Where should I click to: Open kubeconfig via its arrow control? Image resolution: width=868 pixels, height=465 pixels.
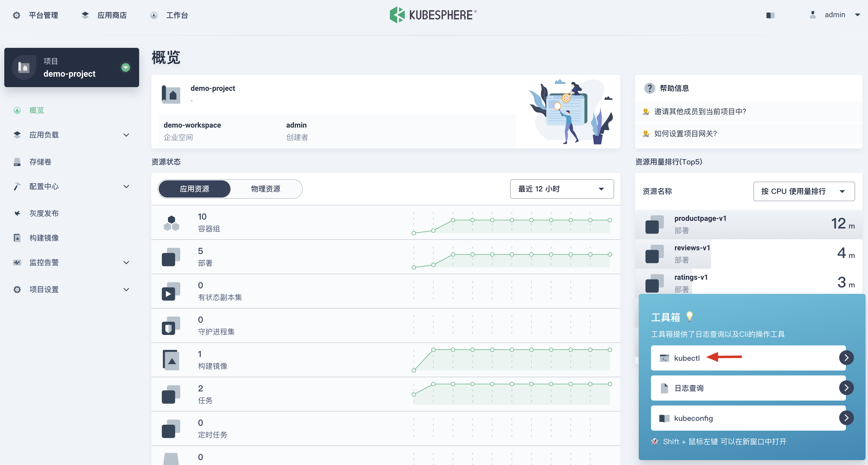(x=847, y=418)
